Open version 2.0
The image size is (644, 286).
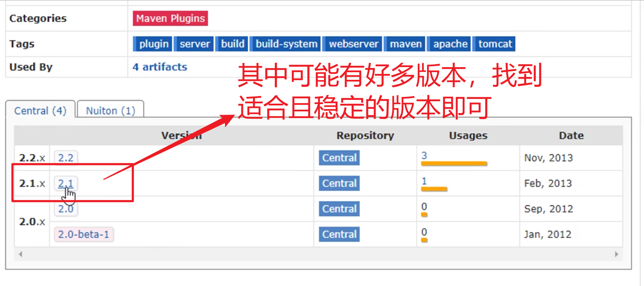pos(66,209)
